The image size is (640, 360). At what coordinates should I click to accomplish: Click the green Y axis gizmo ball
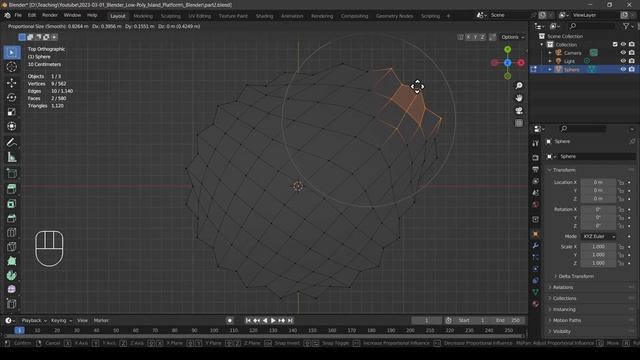[x=507, y=49]
